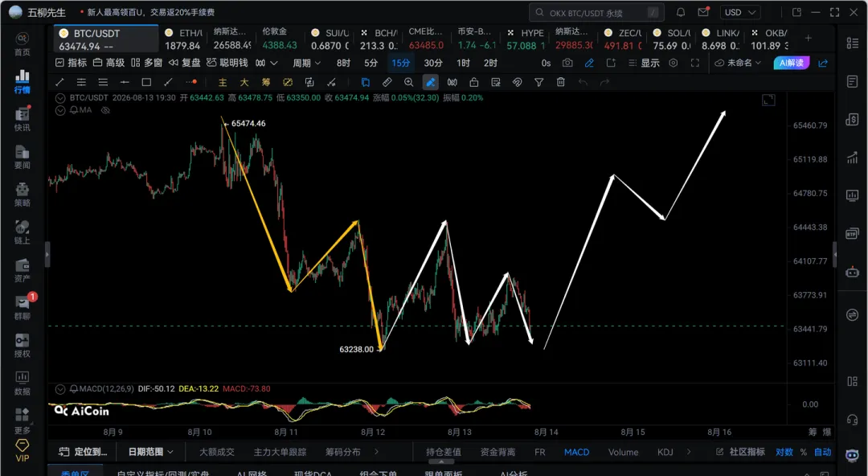This screenshot has height=476, width=868.
Task: Switch to the KDJ indicator tab
Action: point(665,452)
